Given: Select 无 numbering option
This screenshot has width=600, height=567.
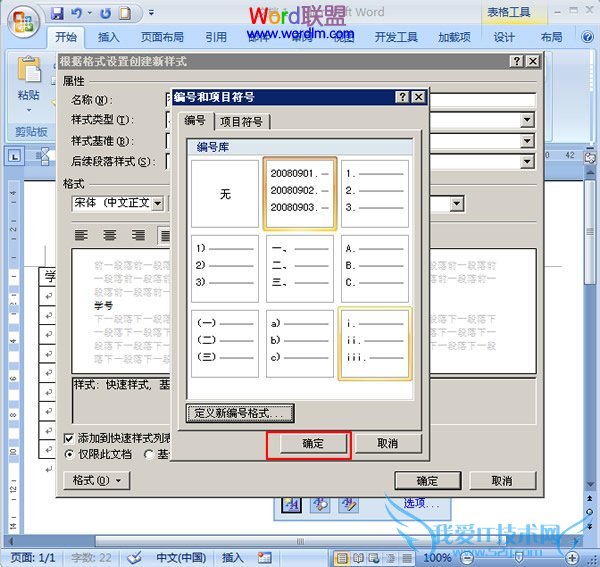Looking at the screenshot, I should pos(225,194).
